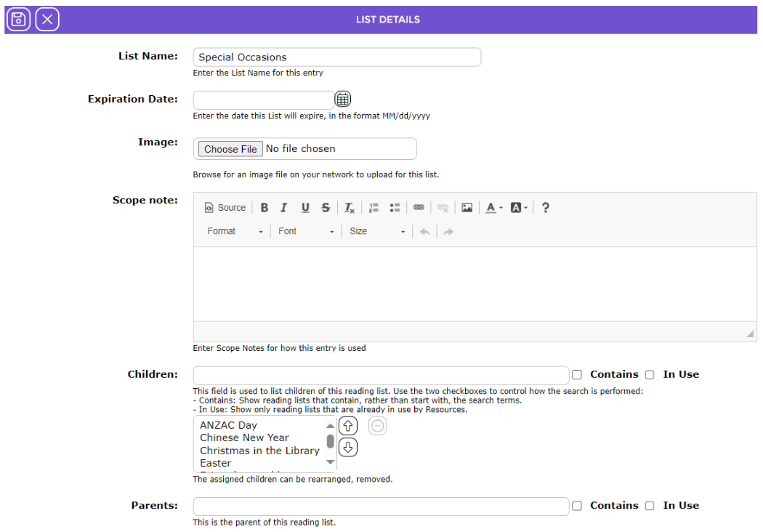Screen dimensions: 763x532
Task: Click the insert link icon
Action: coord(419,208)
